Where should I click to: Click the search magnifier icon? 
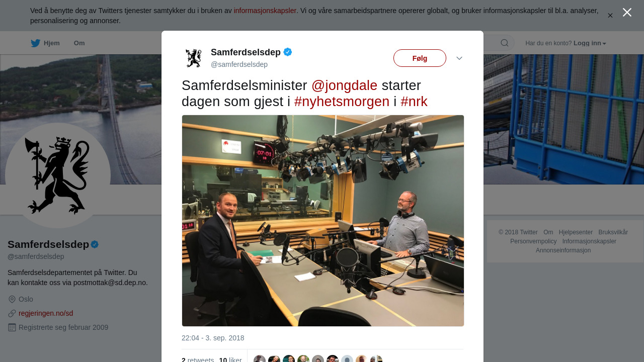pyautogui.click(x=505, y=43)
